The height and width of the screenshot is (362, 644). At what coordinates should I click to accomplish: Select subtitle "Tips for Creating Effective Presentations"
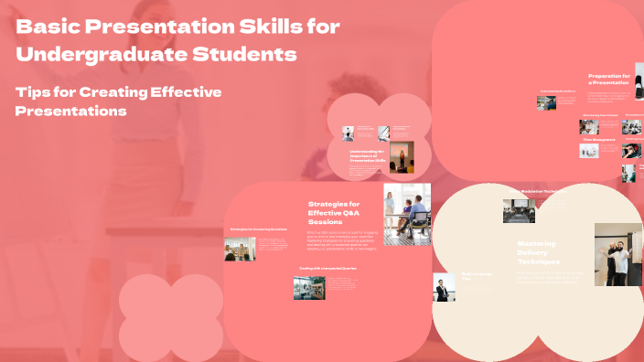coord(118,101)
